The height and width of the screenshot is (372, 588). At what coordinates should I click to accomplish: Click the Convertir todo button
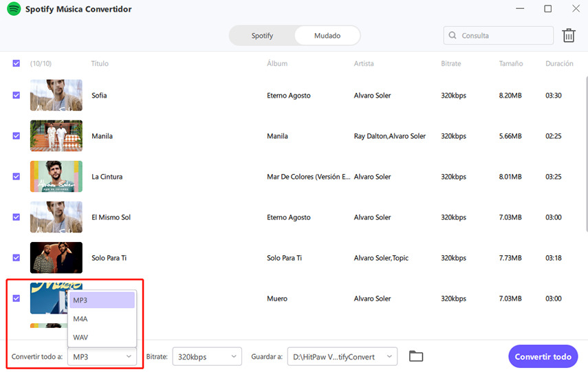[543, 356]
